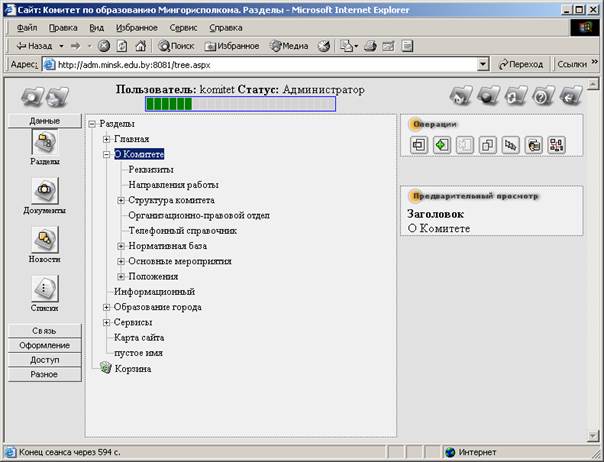
Task: Select the Карта сайта tree item
Action: point(139,338)
